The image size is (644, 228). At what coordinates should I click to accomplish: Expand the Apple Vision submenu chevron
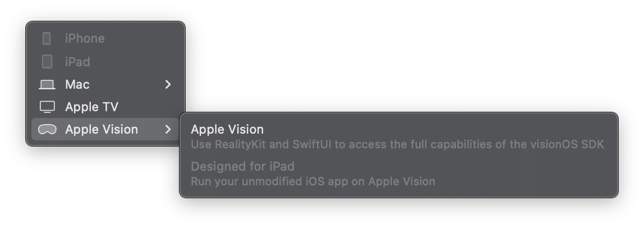click(168, 129)
